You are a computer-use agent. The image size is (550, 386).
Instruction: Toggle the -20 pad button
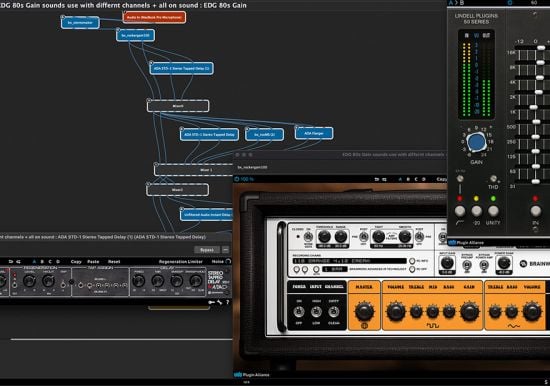point(476,211)
